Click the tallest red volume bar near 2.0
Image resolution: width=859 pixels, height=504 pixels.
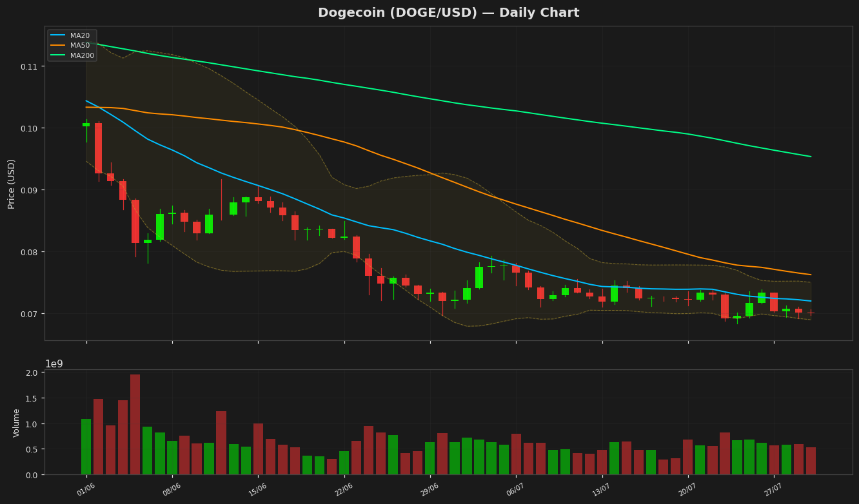tap(135, 425)
